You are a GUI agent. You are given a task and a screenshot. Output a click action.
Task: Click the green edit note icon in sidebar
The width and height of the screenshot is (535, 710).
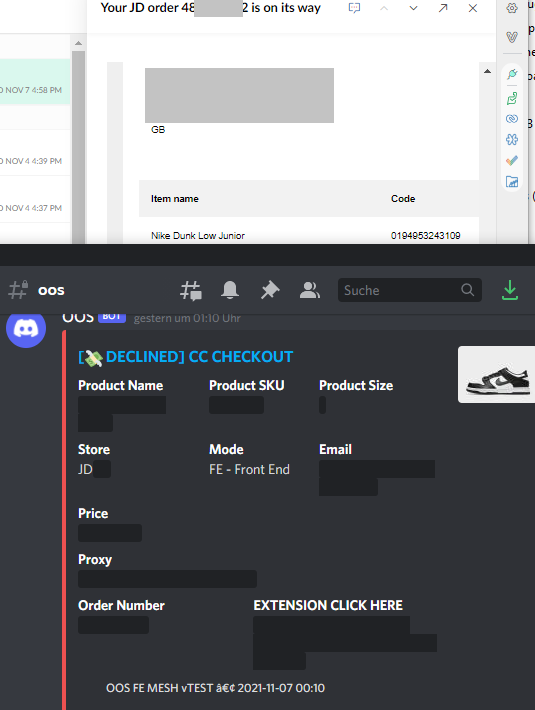(512, 98)
